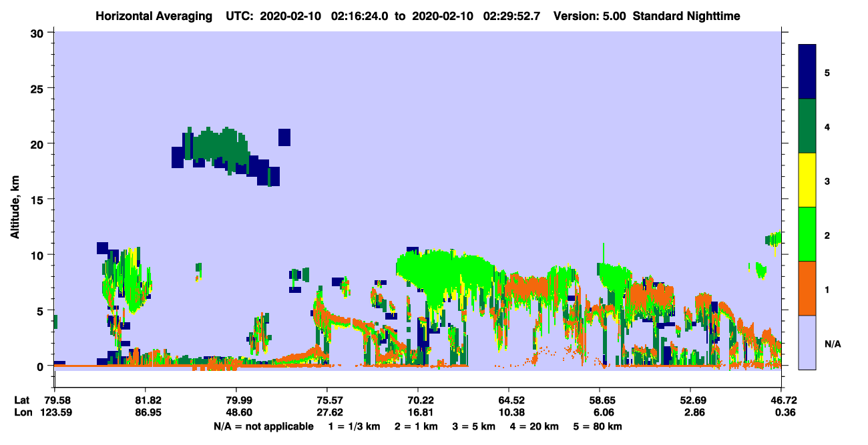This screenshot has height=445, width=868.
Task: Click the bright green colorbar segment labeled 2
Action: [807, 234]
